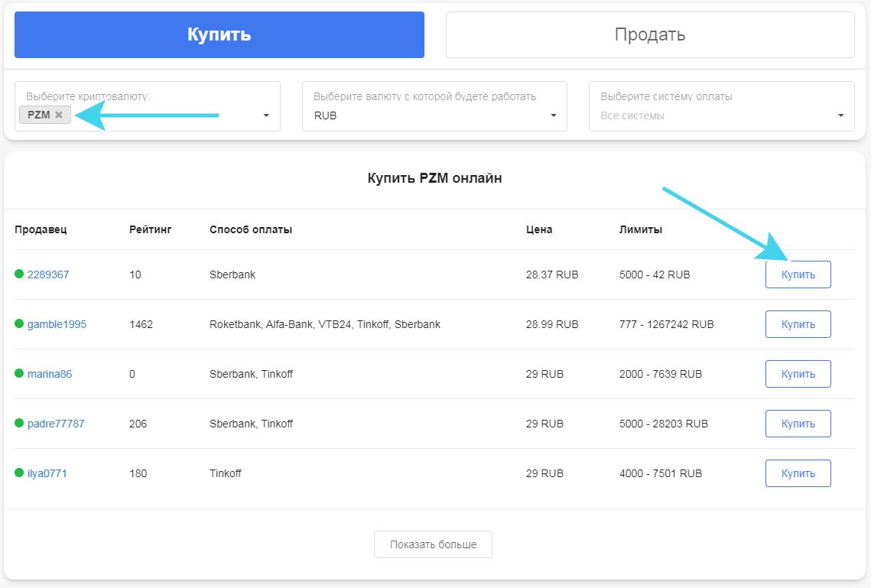
Task: Buy from seller gamble1995
Action: click(798, 324)
